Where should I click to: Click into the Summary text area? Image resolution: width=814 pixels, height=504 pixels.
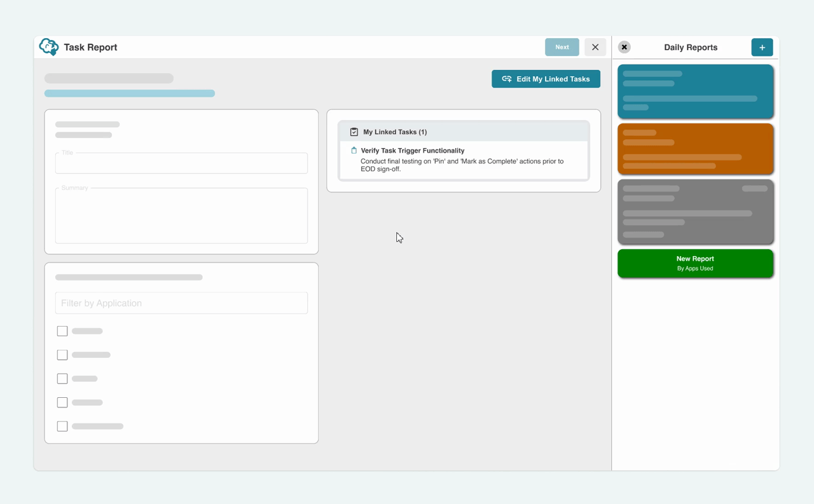click(181, 215)
